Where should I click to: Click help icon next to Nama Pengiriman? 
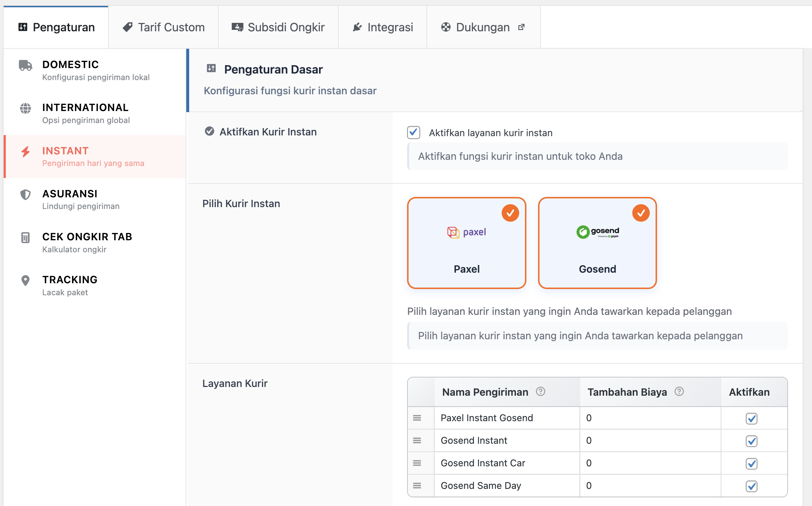541,391
